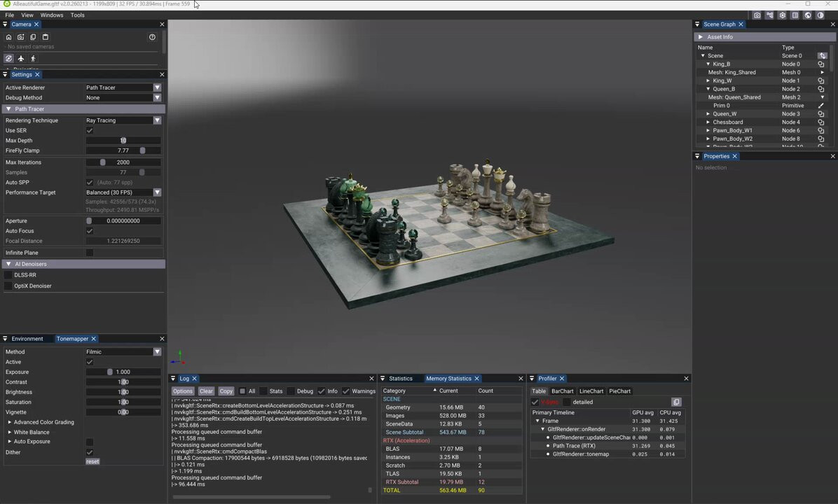This screenshot has width=838, height=504.
Task: Collapse the Path Tracer section
Action: coord(83,109)
